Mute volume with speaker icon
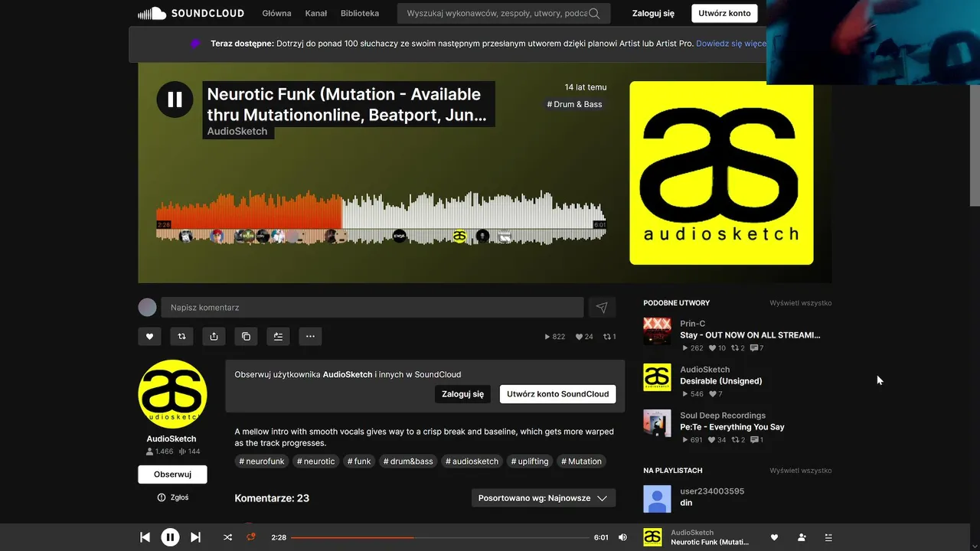Image resolution: width=980 pixels, height=551 pixels. coord(622,537)
